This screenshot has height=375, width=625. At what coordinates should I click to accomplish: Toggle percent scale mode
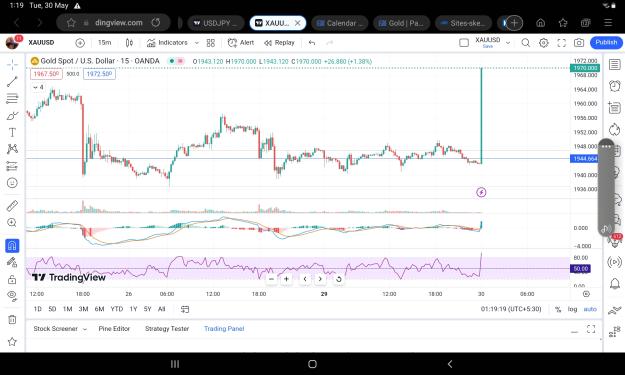[558, 309]
